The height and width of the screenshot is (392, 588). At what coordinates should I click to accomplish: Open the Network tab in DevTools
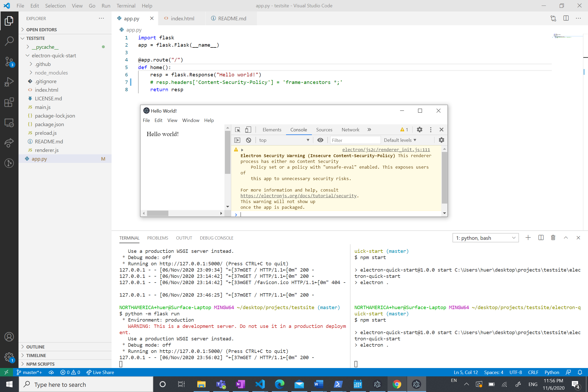click(350, 130)
